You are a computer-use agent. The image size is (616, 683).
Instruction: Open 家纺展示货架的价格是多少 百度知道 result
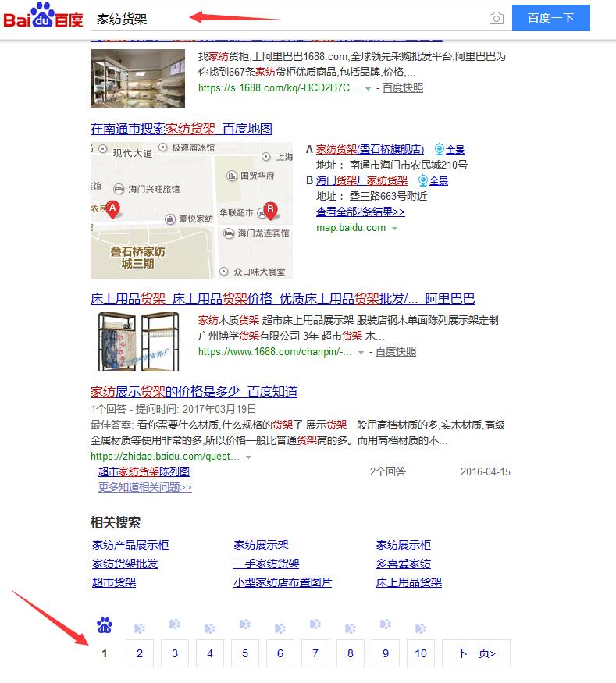click(194, 392)
